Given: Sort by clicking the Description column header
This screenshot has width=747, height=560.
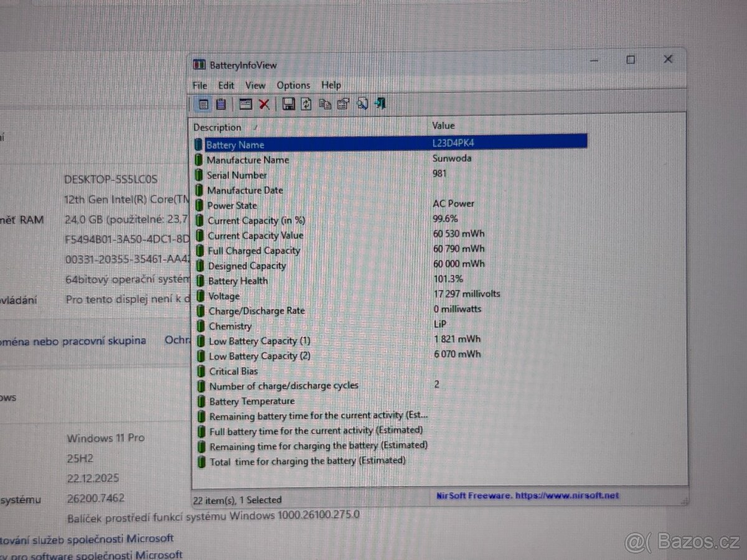Looking at the screenshot, I should pyautogui.click(x=217, y=127).
